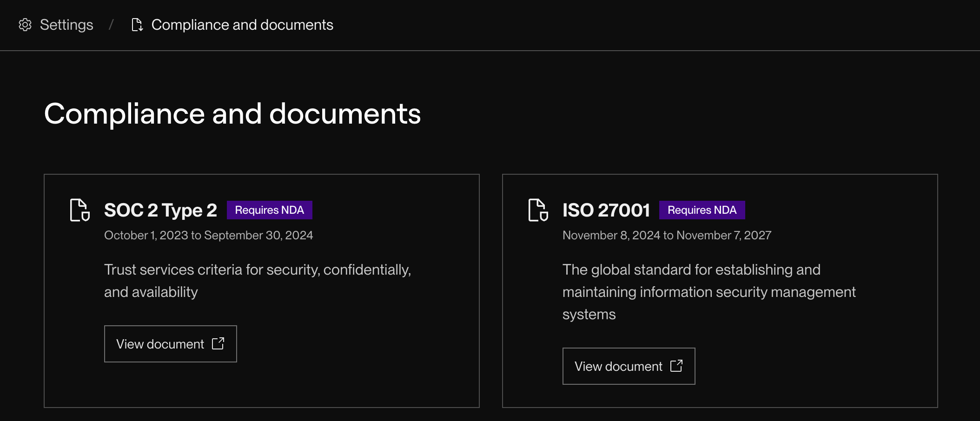Click the external link icon in ISO 27001 button
980x421 pixels.
pyautogui.click(x=677, y=366)
